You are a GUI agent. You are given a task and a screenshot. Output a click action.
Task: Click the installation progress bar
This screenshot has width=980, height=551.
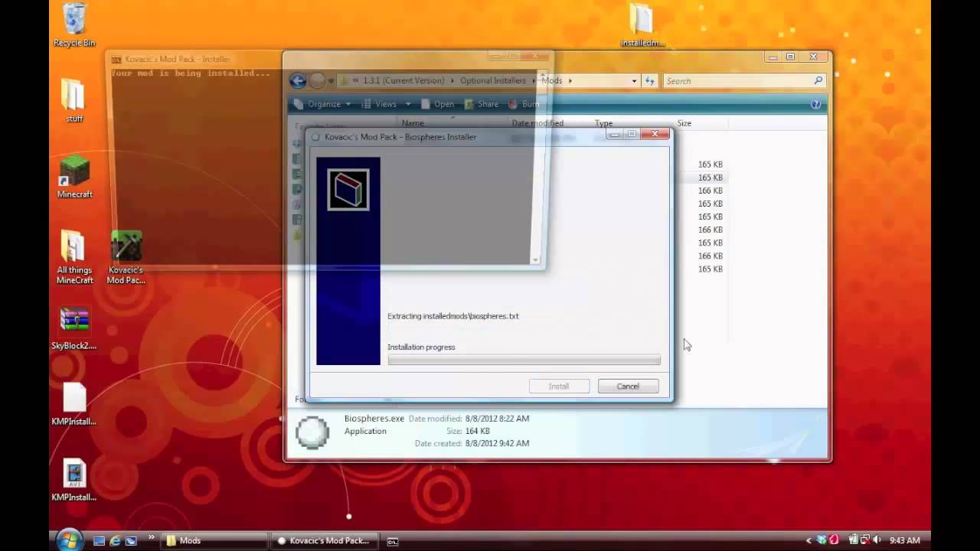(x=524, y=360)
